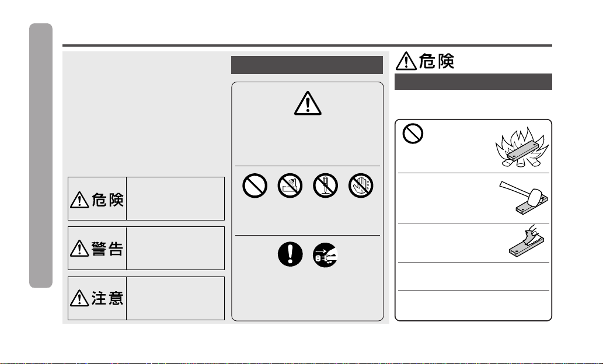Click the foot stepping on battery illustration

tap(527, 242)
